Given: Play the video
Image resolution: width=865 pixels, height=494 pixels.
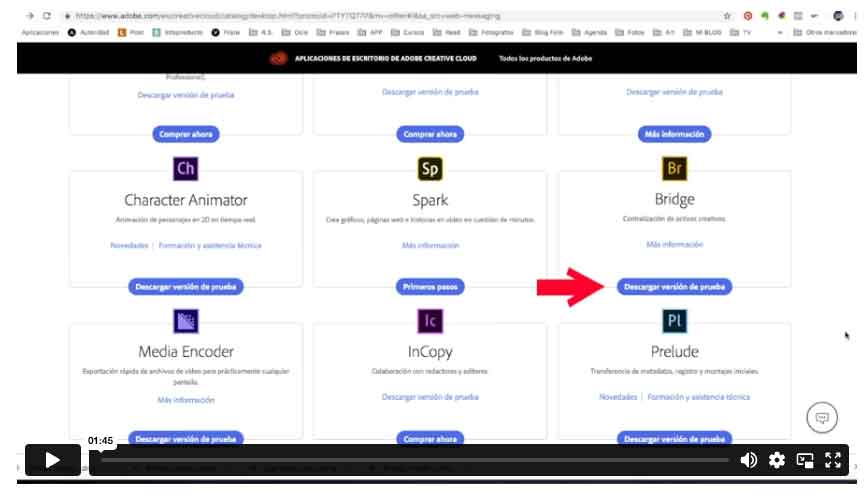Looking at the screenshot, I should tap(52, 460).
